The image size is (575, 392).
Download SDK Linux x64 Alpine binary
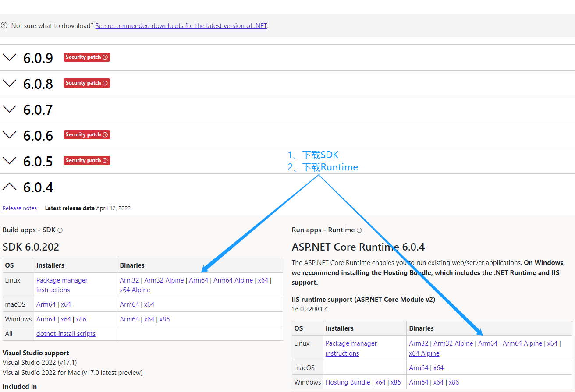(135, 290)
